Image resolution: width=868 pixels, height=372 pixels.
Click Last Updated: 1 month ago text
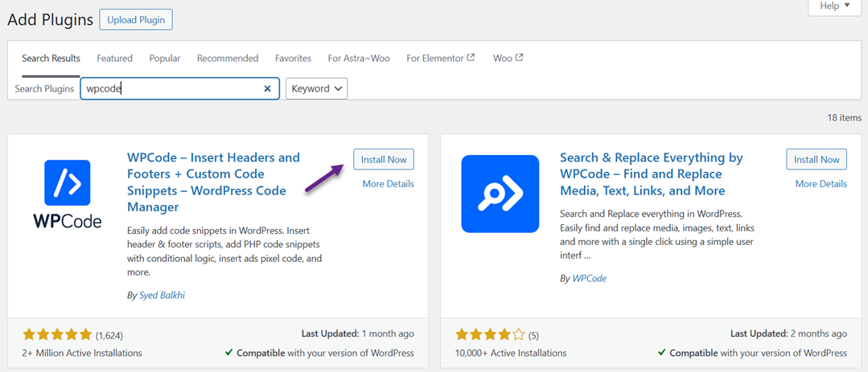point(358,334)
